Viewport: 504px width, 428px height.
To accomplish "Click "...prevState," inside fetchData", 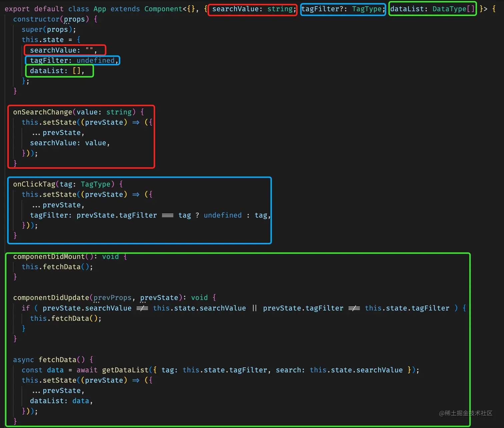I will 58,391.
